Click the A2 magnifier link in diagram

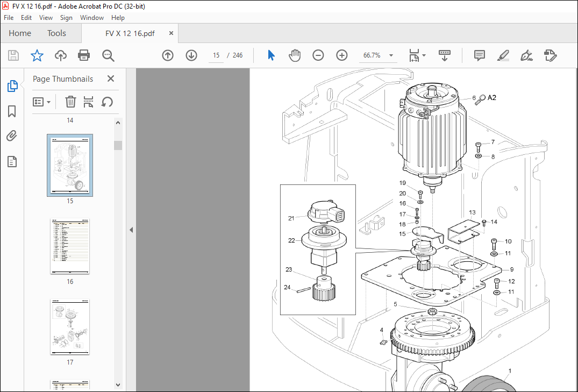coord(486,98)
